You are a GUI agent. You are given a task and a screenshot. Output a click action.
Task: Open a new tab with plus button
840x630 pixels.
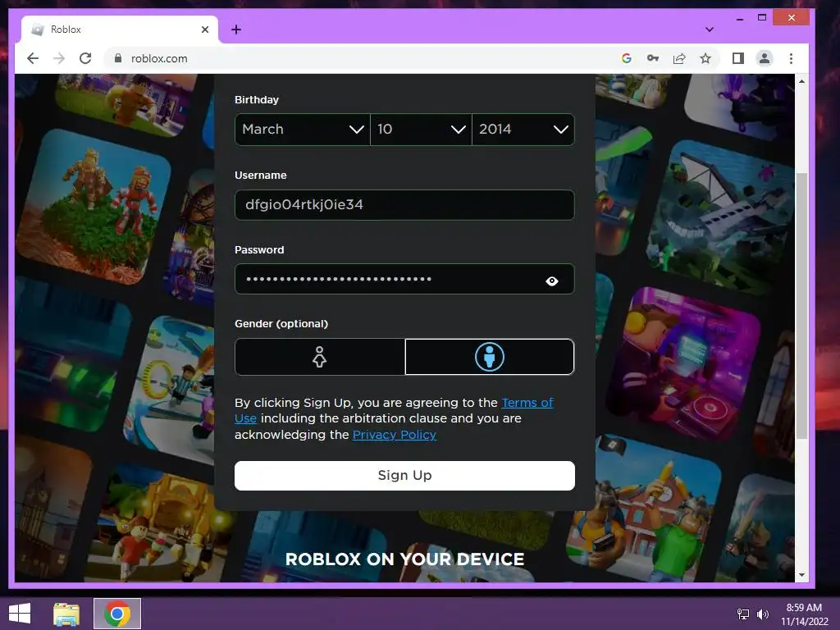click(236, 30)
